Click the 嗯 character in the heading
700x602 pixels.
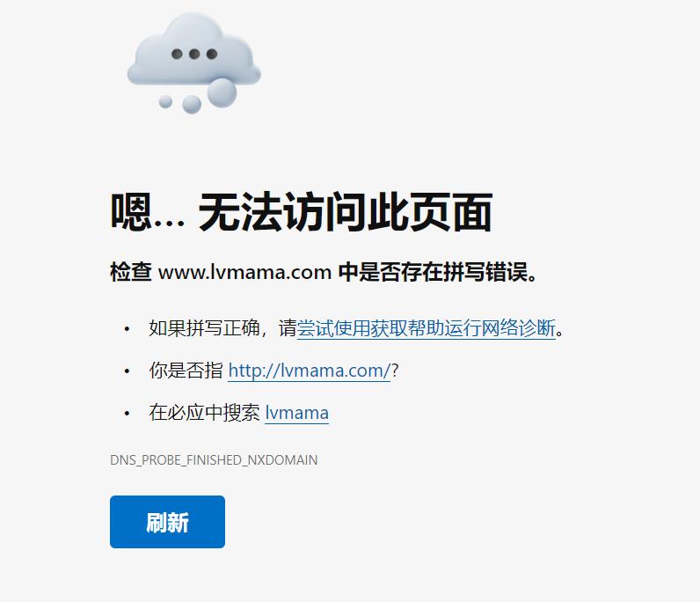click(130, 212)
